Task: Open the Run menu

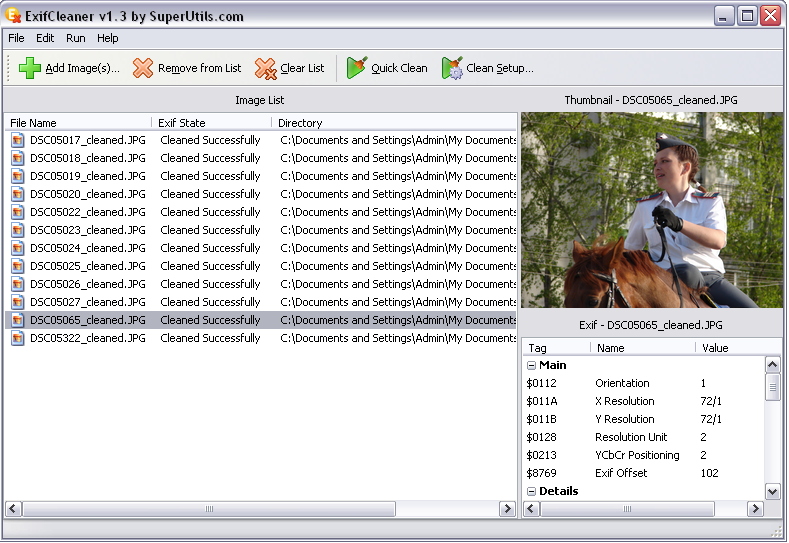Action: pos(75,38)
